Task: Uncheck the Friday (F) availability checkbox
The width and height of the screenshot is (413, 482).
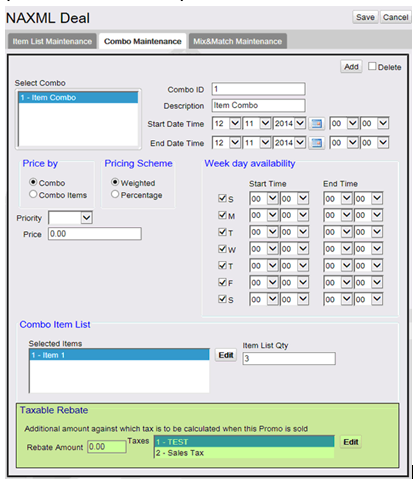Action: [222, 282]
